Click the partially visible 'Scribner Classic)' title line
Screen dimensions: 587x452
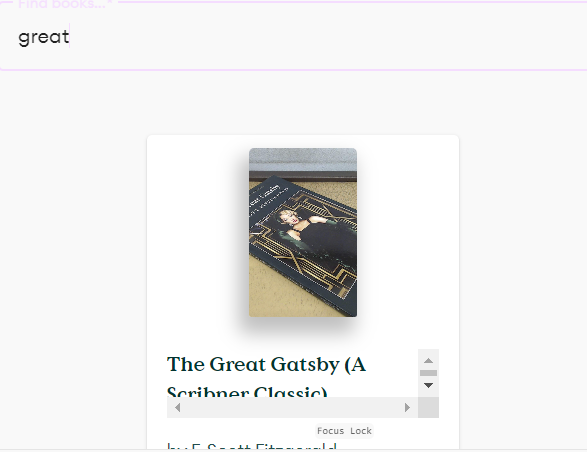[x=247, y=392]
